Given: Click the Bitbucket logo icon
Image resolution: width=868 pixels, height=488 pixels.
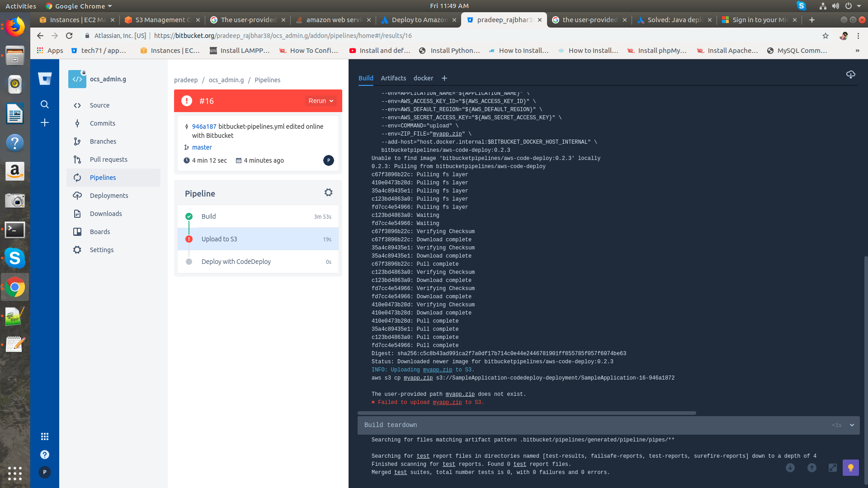Looking at the screenshot, I should pyautogui.click(x=45, y=79).
